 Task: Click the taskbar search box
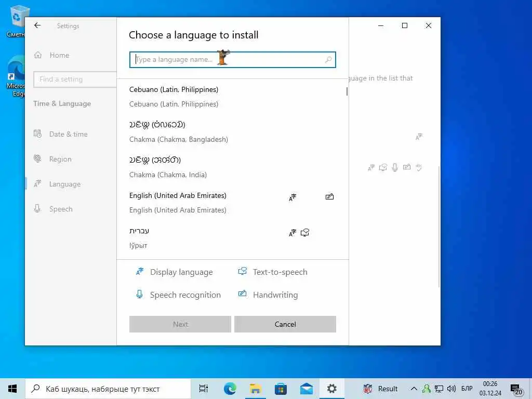click(108, 389)
